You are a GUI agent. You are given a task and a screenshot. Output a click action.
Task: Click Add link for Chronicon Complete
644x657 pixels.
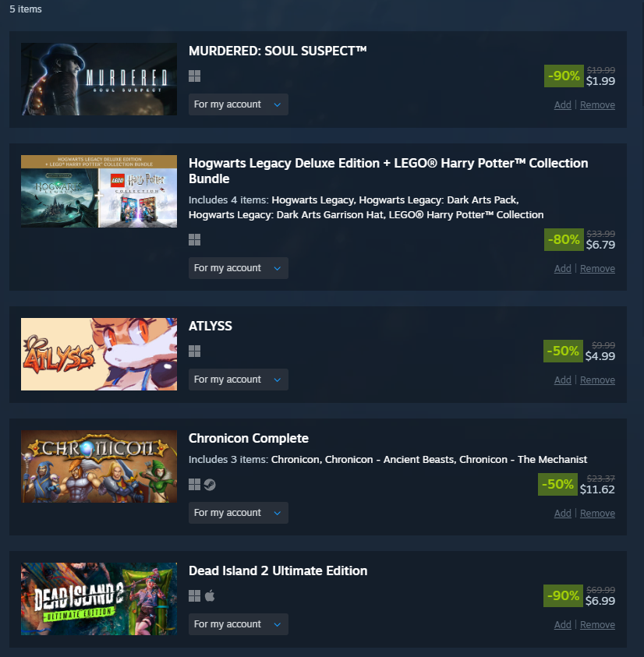pos(562,514)
